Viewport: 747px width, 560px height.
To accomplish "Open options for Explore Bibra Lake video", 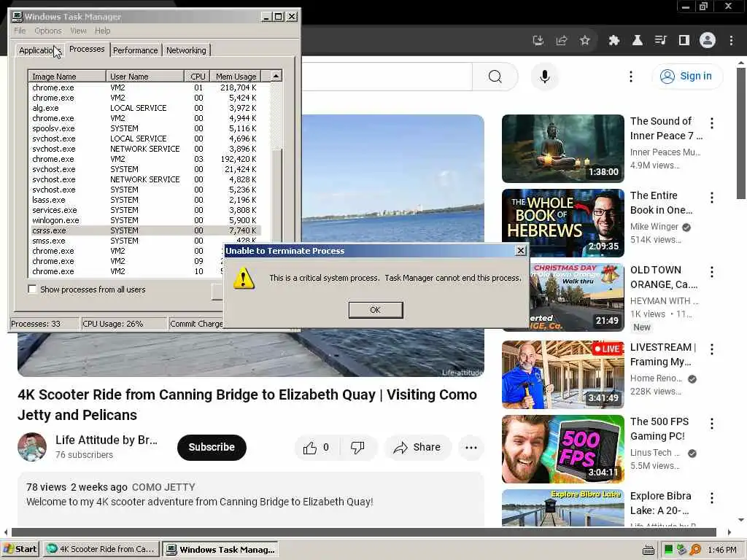I will pyautogui.click(x=712, y=498).
